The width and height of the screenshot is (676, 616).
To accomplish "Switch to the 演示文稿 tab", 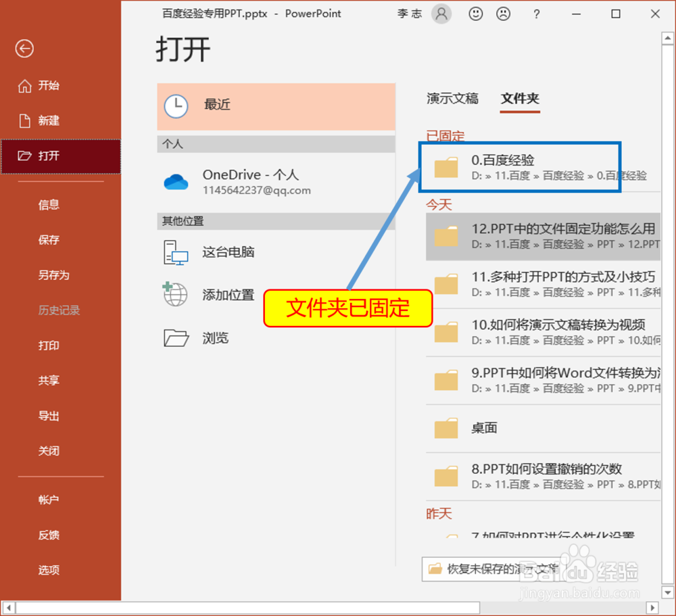I will [452, 98].
